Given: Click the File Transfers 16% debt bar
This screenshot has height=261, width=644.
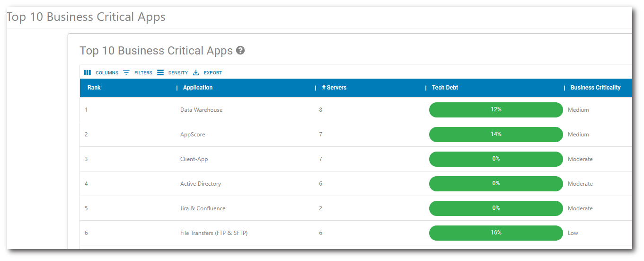Looking at the screenshot, I should (495, 233).
